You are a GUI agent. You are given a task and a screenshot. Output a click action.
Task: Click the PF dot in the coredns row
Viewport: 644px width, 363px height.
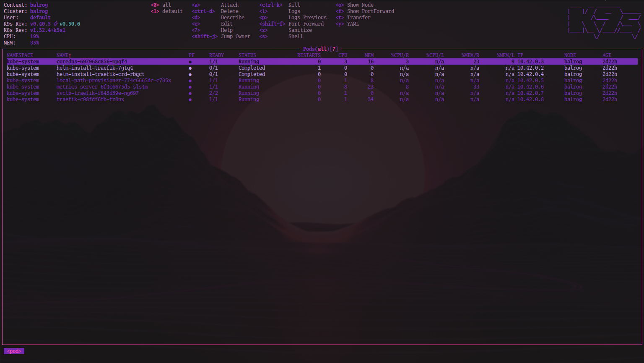[x=190, y=62]
